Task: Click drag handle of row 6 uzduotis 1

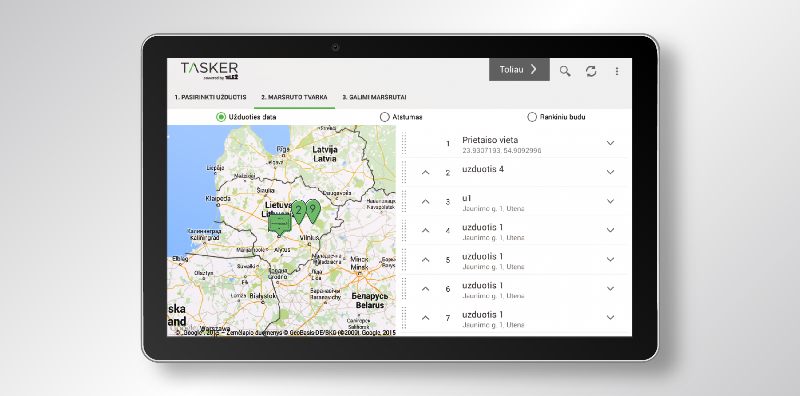Action: [x=404, y=288]
